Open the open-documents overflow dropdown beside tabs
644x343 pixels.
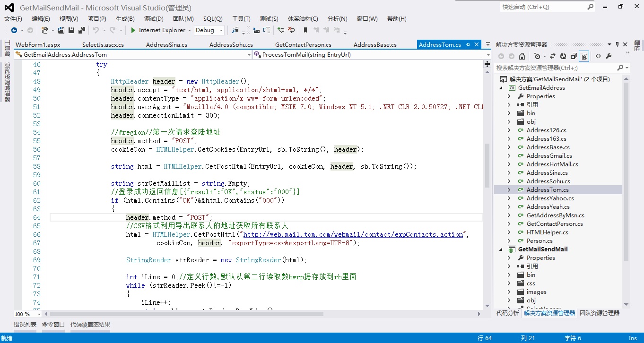(487, 44)
